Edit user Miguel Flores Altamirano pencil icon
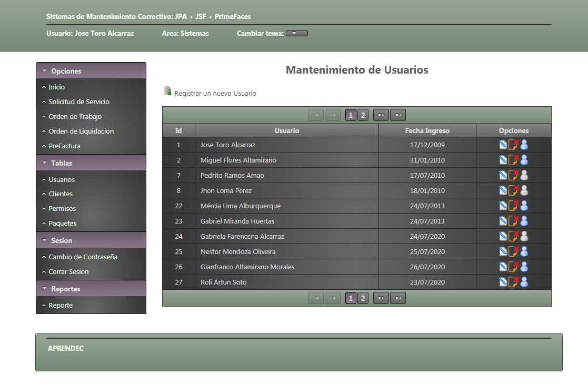This screenshot has width=588, height=385. 503,160
